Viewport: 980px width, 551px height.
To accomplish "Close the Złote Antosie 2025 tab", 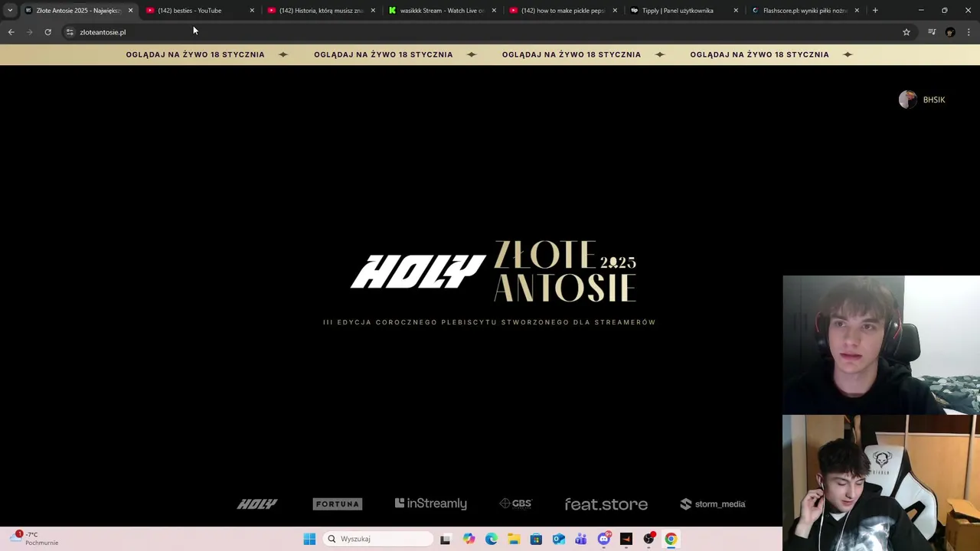I will tap(130, 11).
